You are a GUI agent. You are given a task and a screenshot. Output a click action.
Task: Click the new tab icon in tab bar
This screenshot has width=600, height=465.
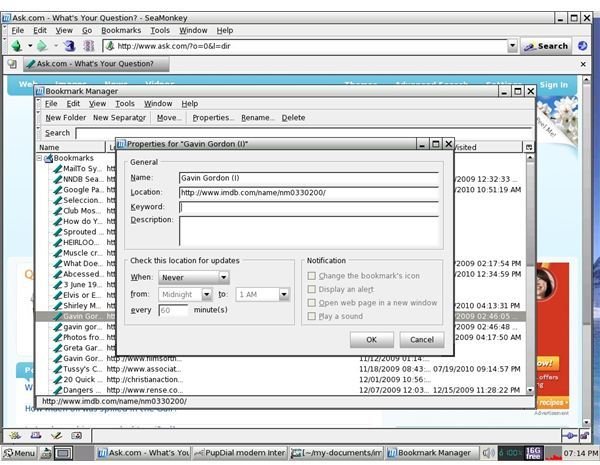tap(12, 64)
